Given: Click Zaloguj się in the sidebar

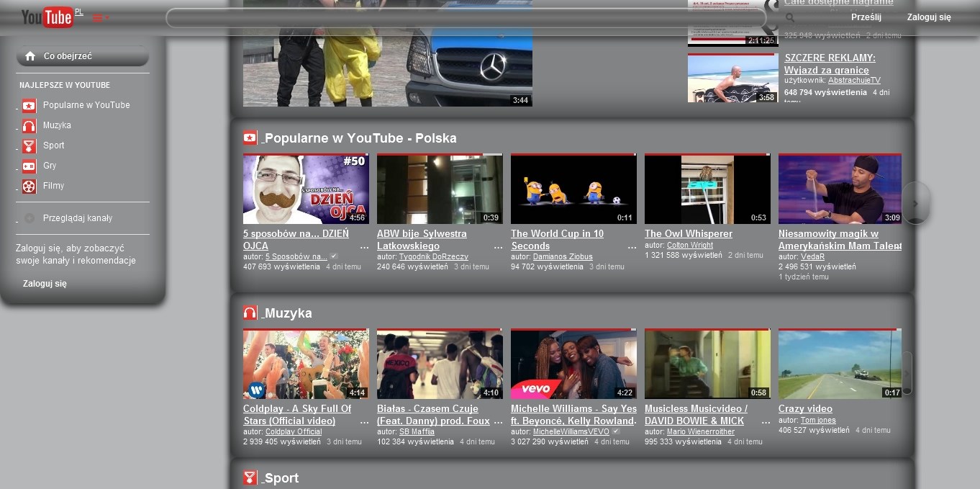Looking at the screenshot, I should pyautogui.click(x=45, y=284).
